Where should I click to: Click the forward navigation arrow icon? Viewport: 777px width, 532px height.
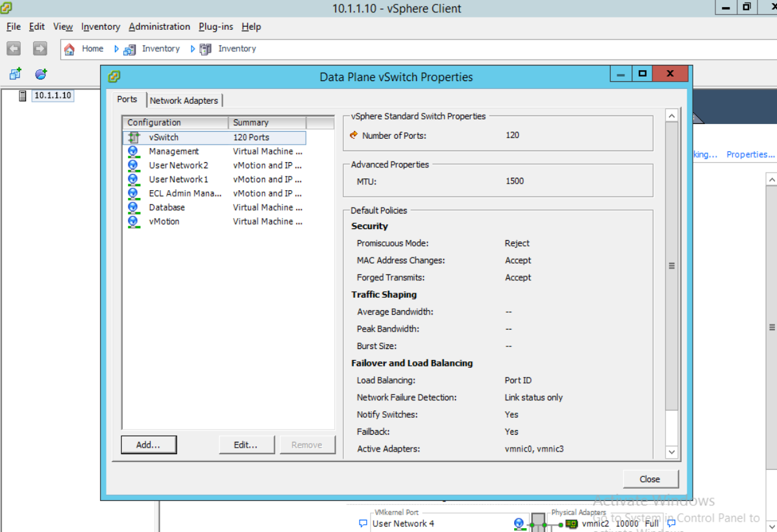tap(39, 48)
